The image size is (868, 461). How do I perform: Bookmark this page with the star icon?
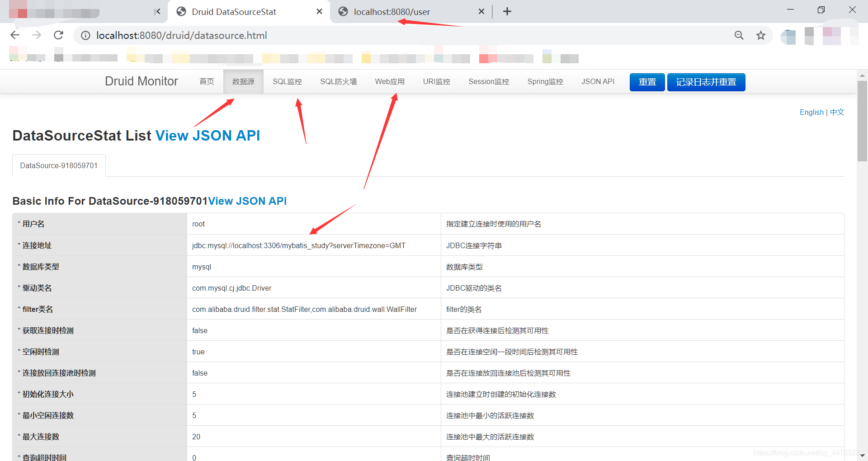pyautogui.click(x=761, y=35)
